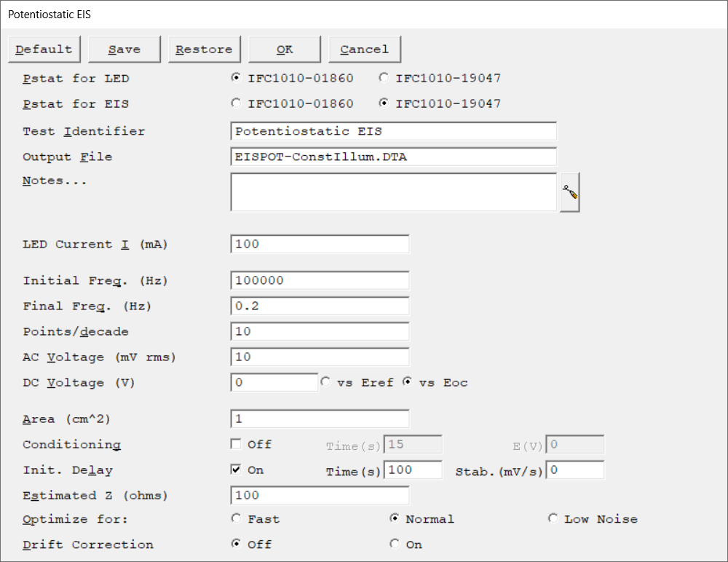Uncheck the Init. Delay checkbox

[236, 470]
